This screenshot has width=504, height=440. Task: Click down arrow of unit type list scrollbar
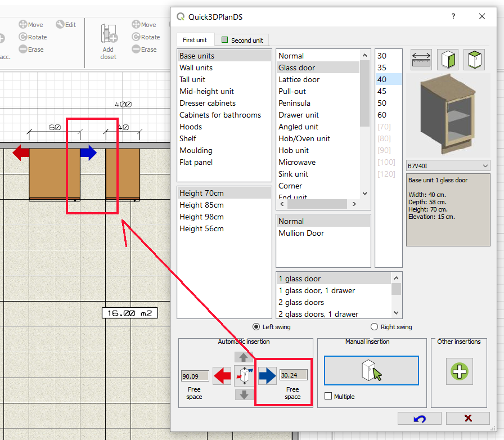pyautogui.click(x=365, y=194)
